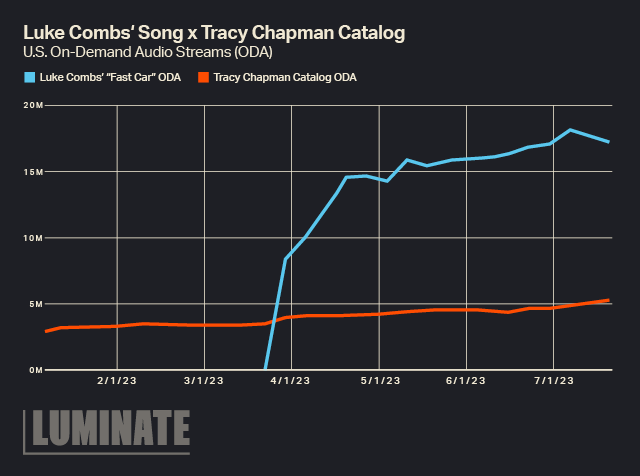
Task: Click the blue Luke Combs legend swatch
Action: pos(28,76)
